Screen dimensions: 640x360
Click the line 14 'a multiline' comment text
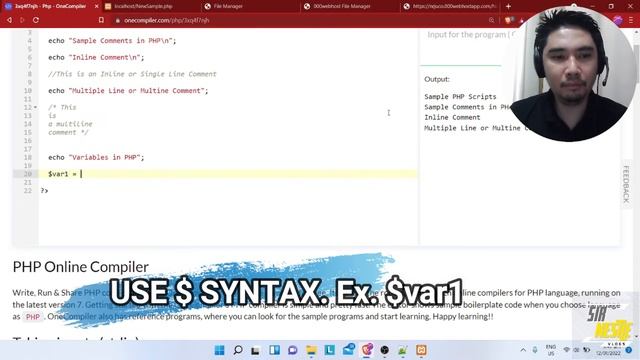[x=70, y=124]
